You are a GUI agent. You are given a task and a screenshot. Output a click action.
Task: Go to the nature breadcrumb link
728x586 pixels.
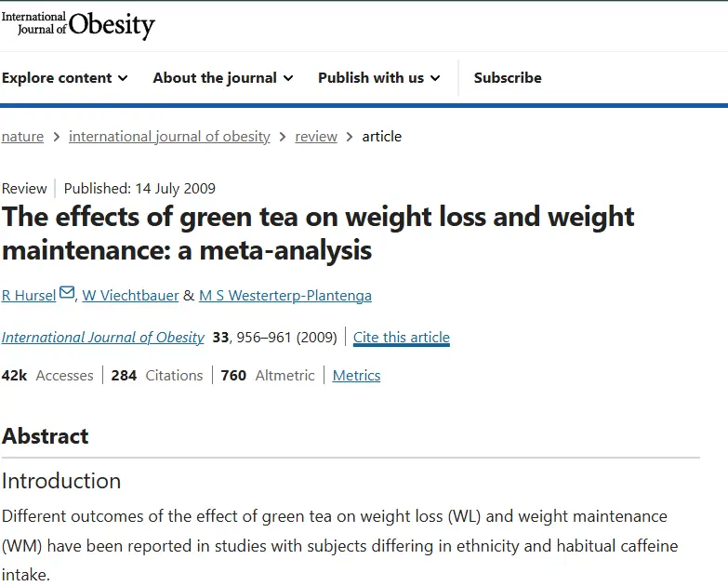[22, 137]
